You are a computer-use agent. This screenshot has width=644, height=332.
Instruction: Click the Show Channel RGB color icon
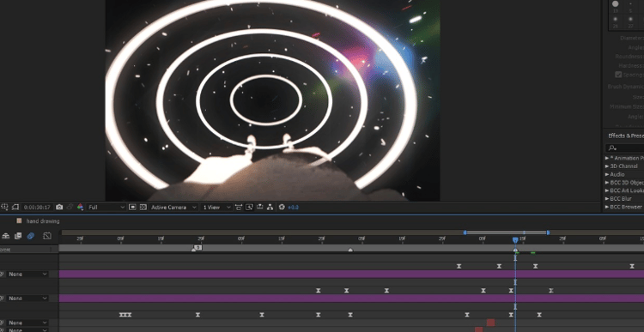(81, 208)
